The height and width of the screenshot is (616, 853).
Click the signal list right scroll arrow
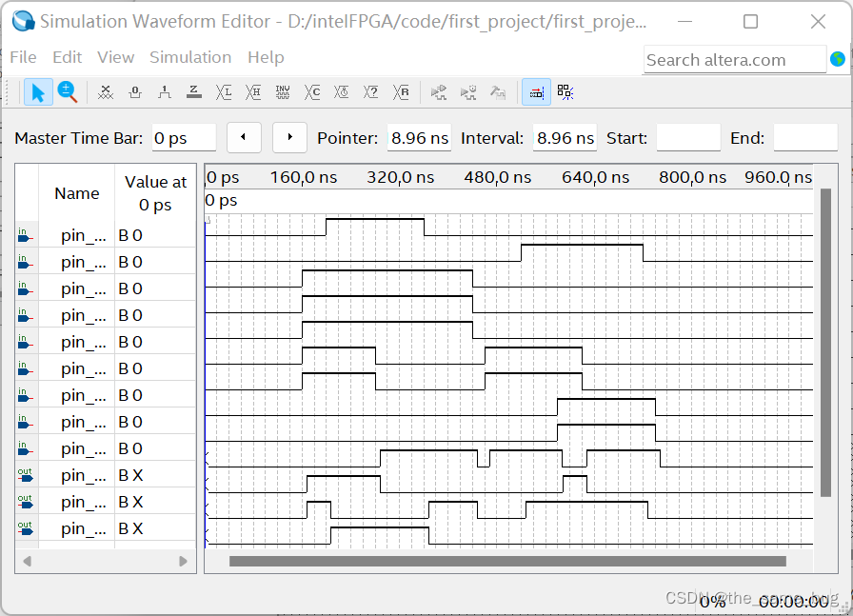point(184,561)
